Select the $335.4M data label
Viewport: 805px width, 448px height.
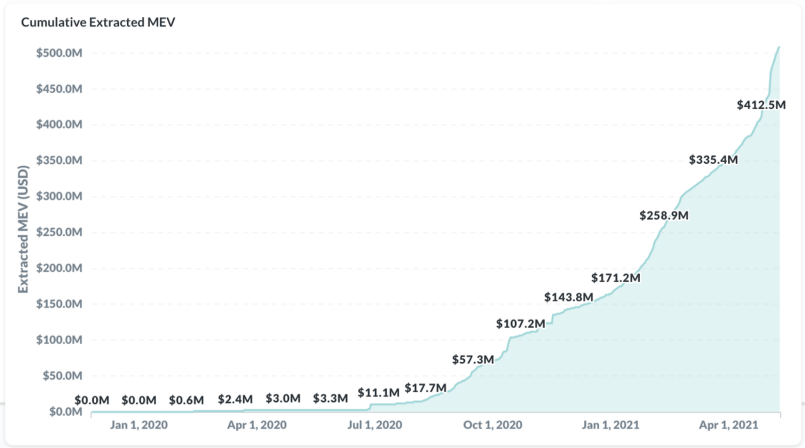tap(713, 160)
